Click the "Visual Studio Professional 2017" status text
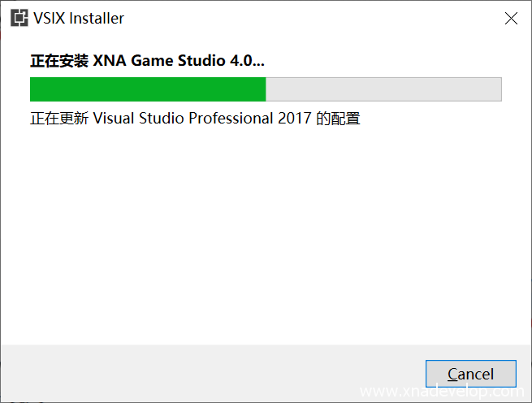The height and width of the screenshot is (403, 532). tap(202, 119)
